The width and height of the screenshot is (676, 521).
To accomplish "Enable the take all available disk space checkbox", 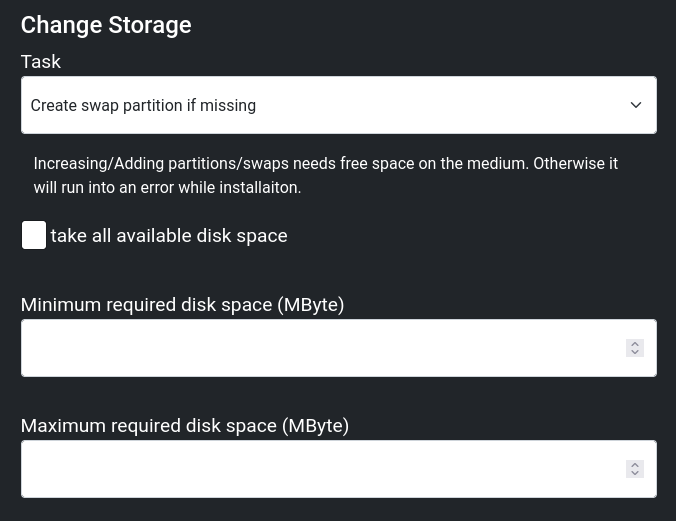I will point(34,236).
